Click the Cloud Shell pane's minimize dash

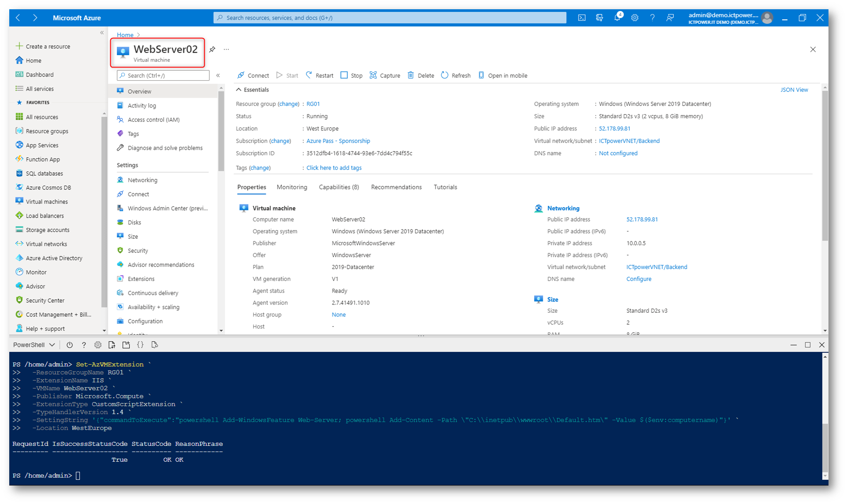point(794,345)
